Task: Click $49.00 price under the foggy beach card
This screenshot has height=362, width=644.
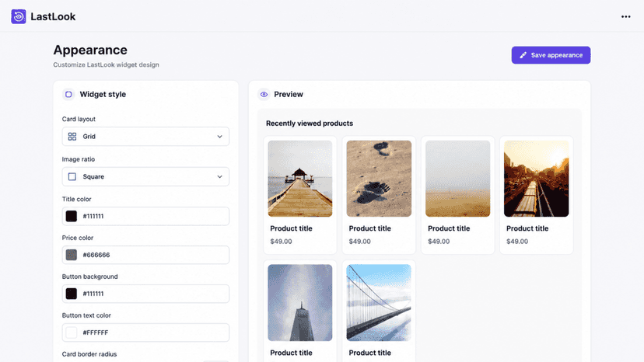Action: tap(439, 242)
